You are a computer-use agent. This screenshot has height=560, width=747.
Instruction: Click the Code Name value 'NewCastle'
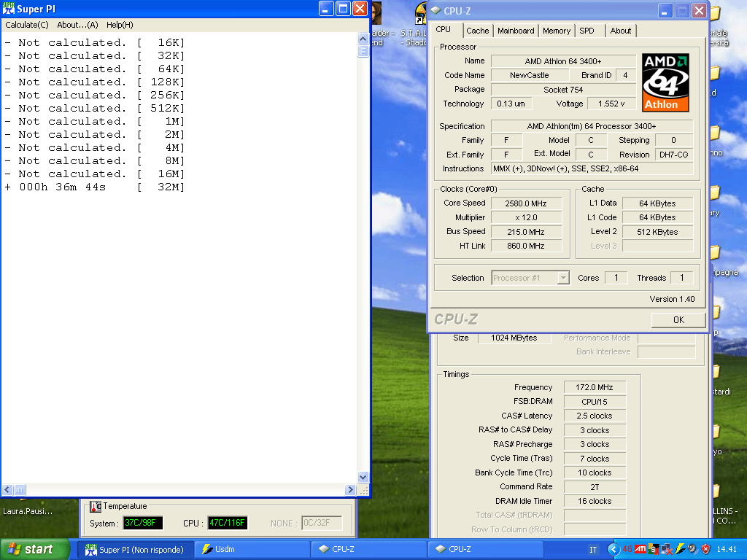click(x=530, y=75)
